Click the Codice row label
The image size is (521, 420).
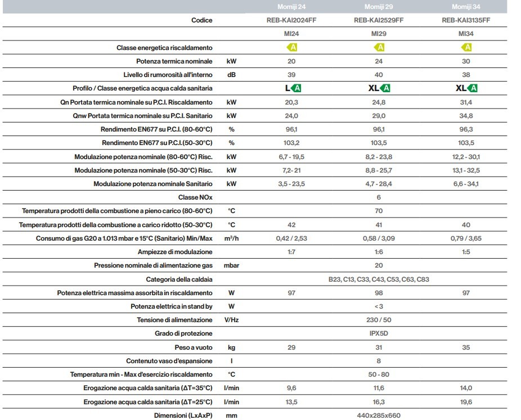[x=202, y=20]
